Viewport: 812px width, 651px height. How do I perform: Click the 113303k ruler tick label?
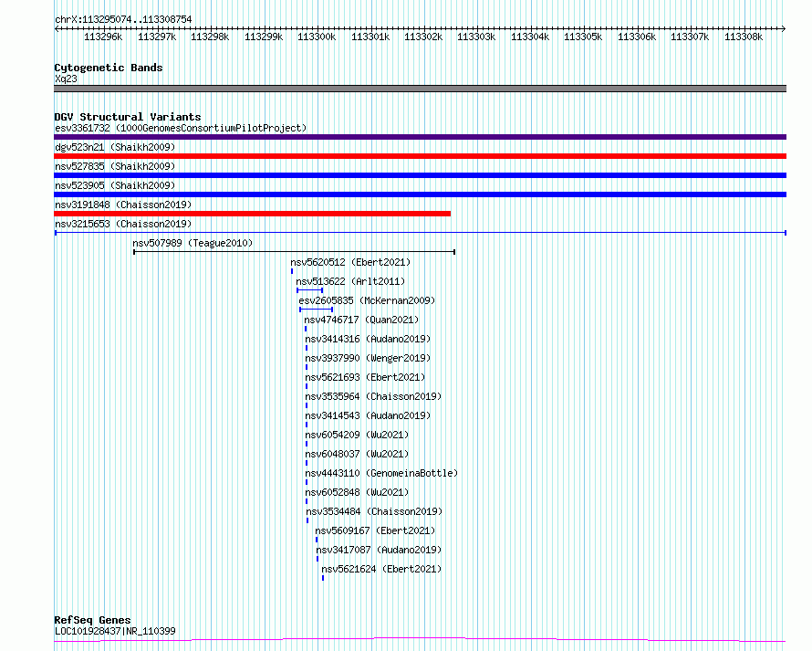point(476,37)
